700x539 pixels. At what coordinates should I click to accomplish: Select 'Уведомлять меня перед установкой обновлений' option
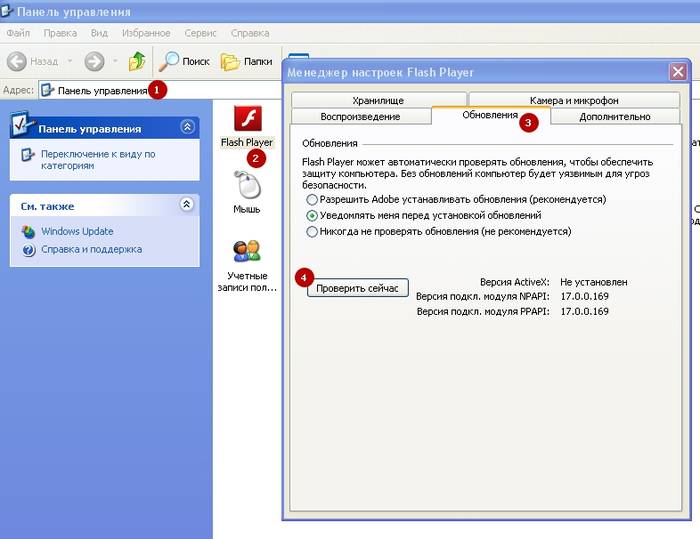point(312,215)
